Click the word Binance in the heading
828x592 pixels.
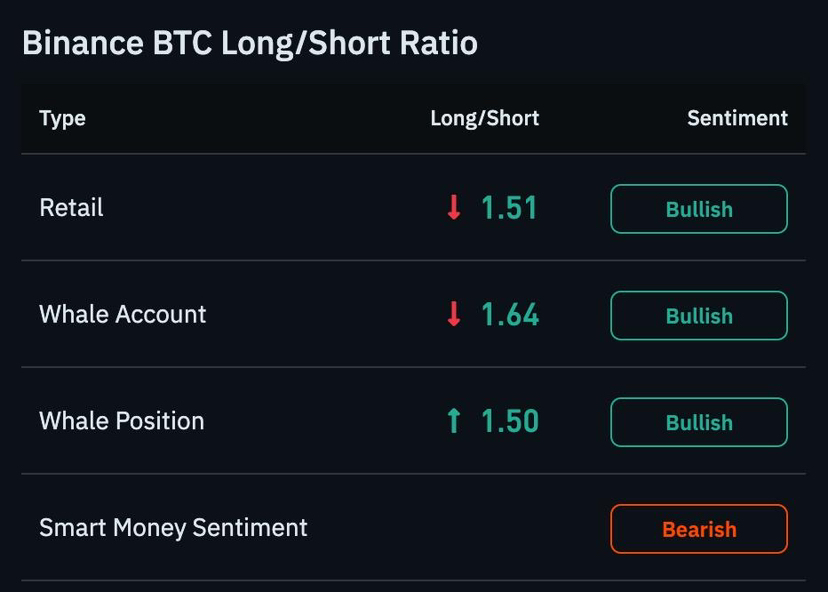coord(83,42)
